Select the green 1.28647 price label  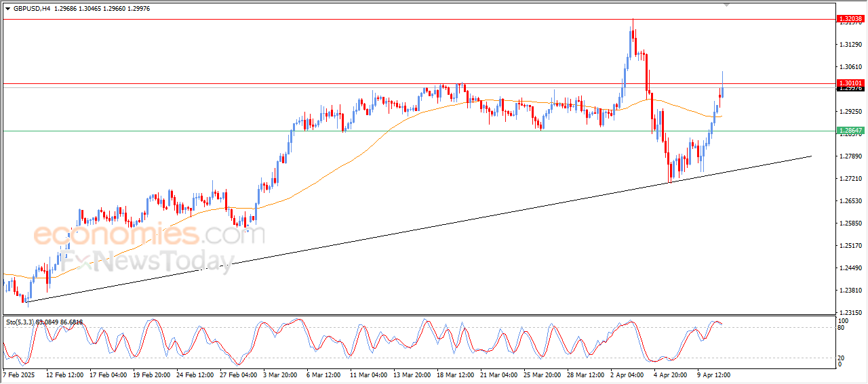(x=850, y=130)
